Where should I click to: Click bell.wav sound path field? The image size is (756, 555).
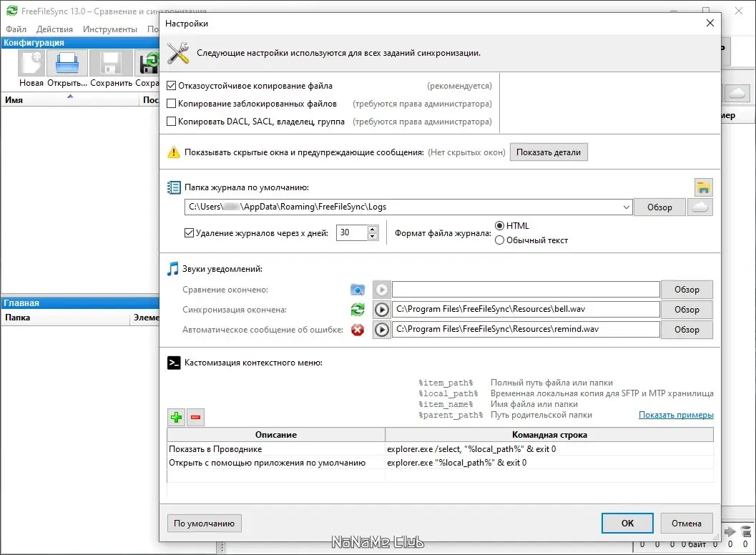pos(526,310)
